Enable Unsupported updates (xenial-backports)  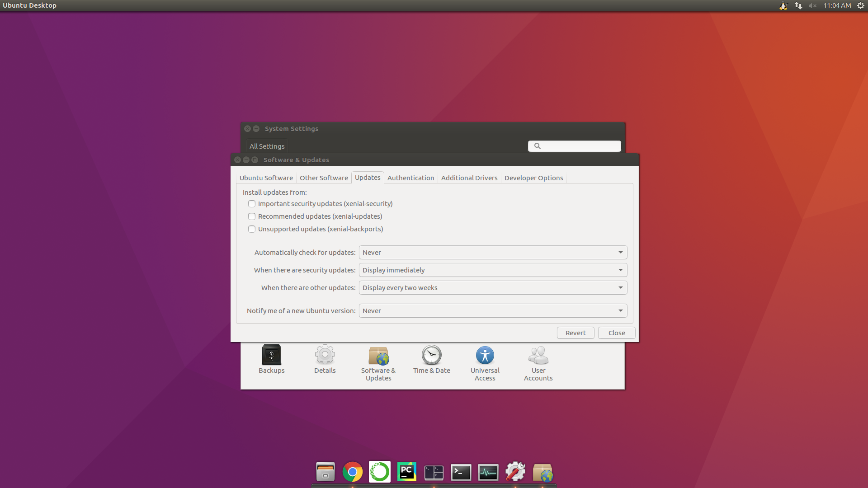[x=316, y=229]
